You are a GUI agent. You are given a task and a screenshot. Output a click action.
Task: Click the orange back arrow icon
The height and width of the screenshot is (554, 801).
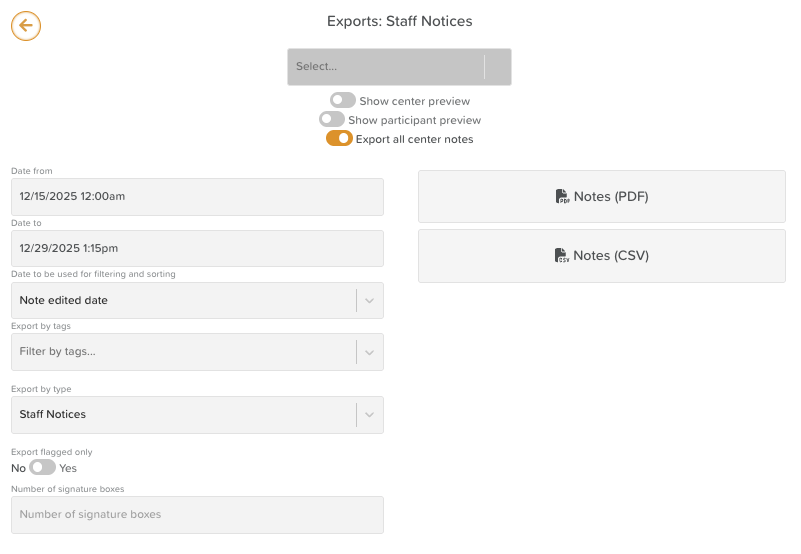tap(26, 26)
